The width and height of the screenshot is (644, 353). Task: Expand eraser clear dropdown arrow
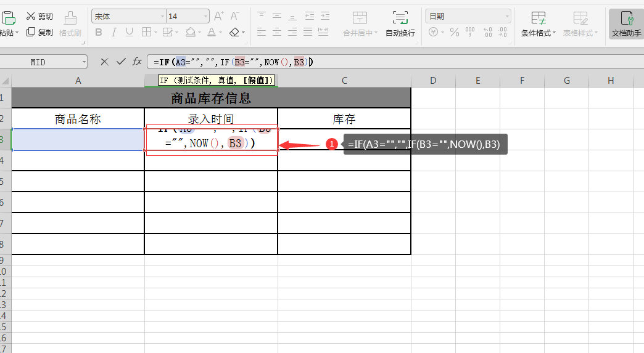tap(243, 33)
